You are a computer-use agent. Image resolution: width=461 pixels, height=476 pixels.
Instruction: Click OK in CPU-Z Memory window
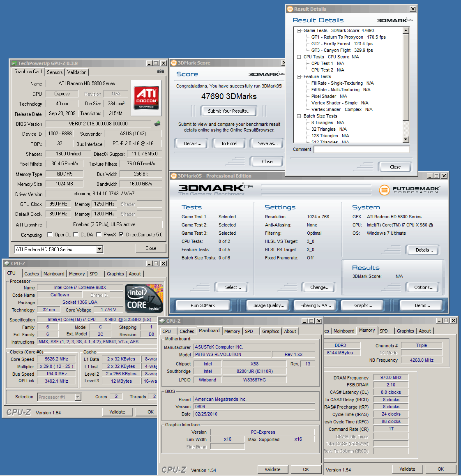coord(441,469)
